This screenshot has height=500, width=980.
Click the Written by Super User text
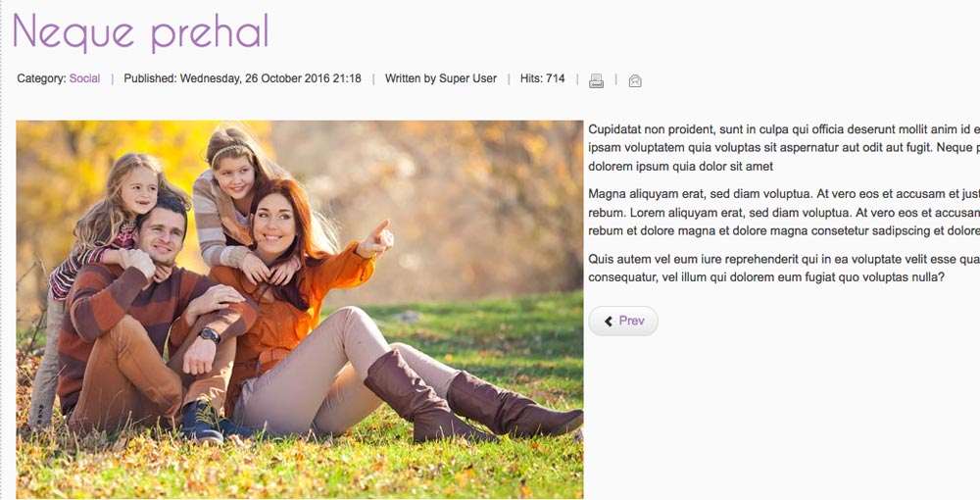pyautogui.click(x=441, y=78)
